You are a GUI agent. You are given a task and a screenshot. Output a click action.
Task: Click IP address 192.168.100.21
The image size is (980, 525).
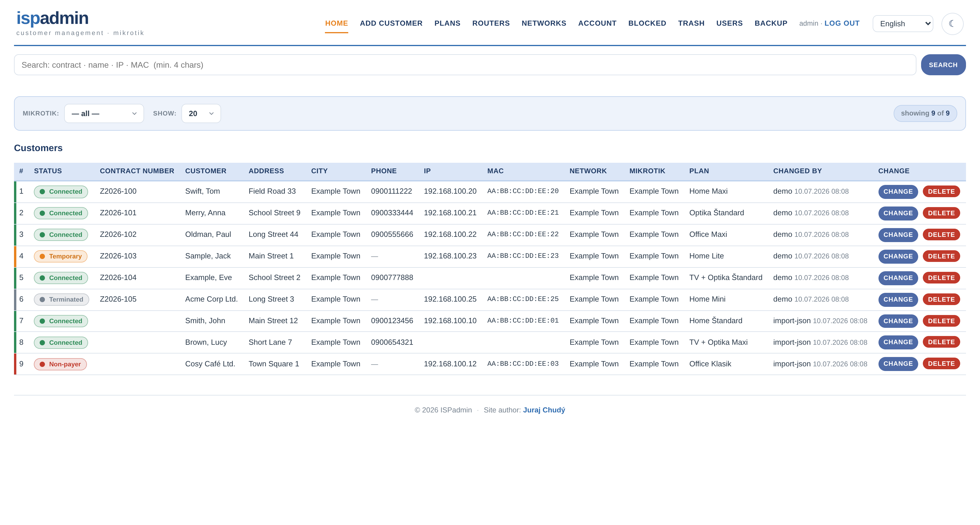click(450, 213)
